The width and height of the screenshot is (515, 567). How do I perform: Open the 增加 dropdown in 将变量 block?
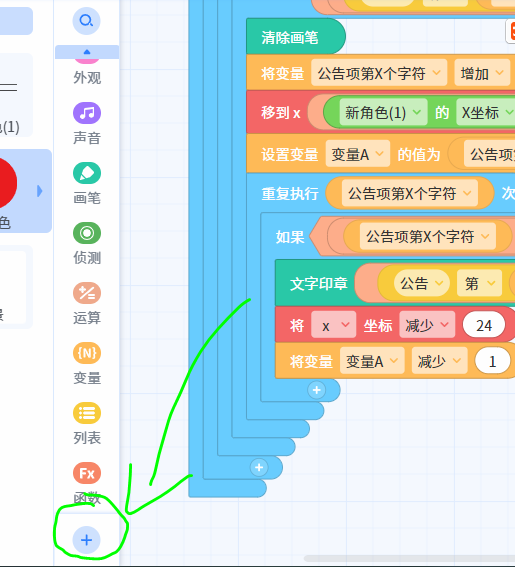482,73
